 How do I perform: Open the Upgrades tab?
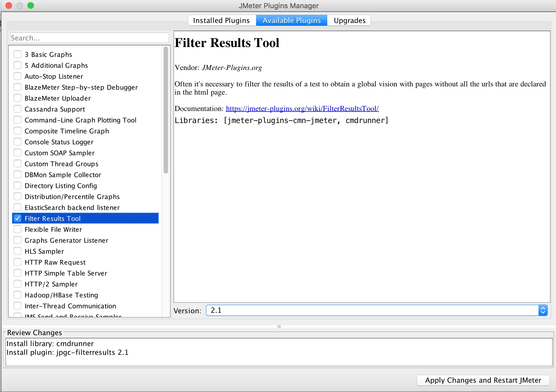pos(349,21)
